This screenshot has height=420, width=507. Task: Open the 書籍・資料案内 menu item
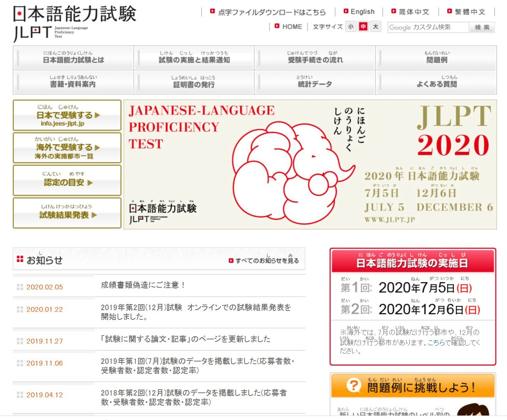(73, 82)
